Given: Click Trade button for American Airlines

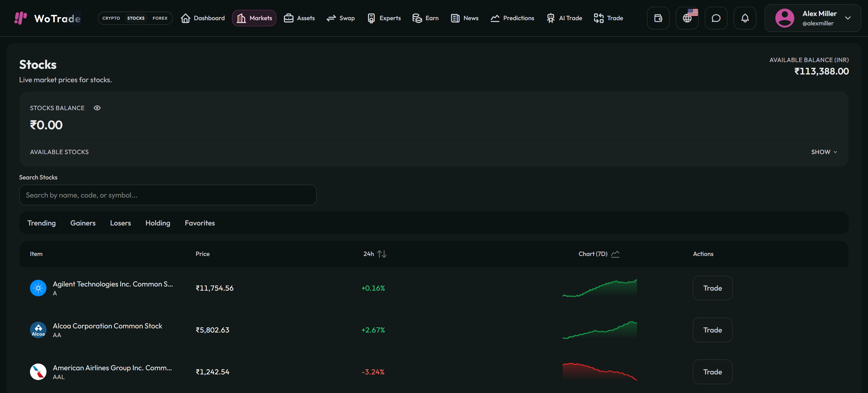Looking at the screenshot, I should click(x=713, y=372).
